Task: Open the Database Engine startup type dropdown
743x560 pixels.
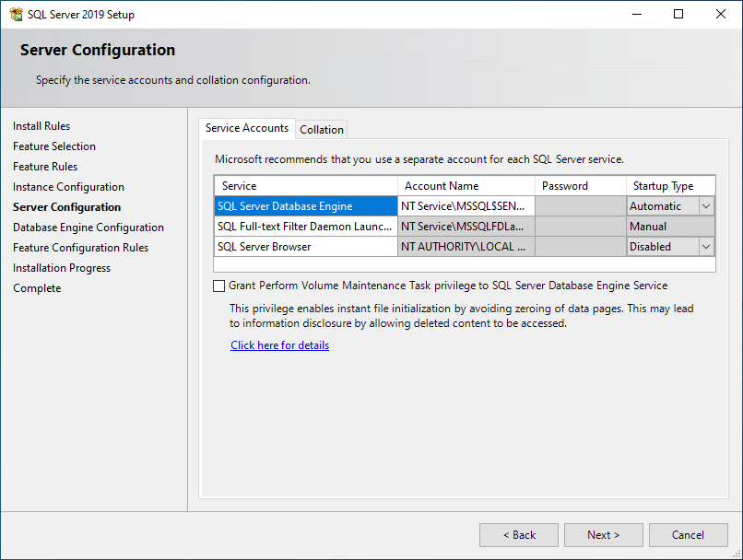Action: coord(705,205)
